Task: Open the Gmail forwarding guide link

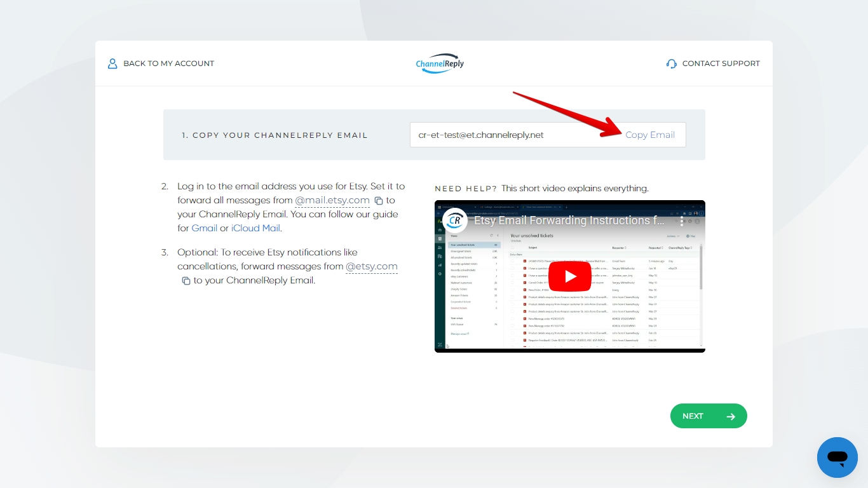Action: click(x=205, y=228)
